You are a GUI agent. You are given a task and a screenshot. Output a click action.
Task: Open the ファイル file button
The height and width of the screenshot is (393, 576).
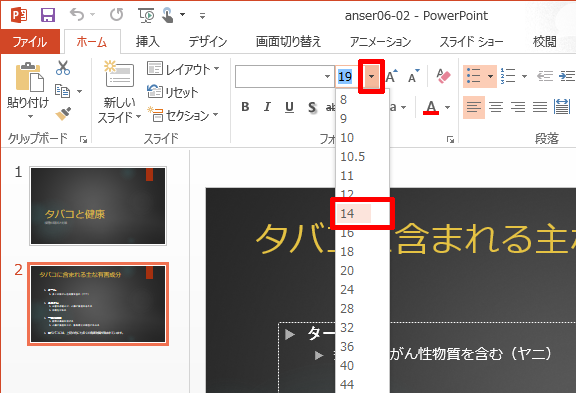[x=30, y=42]
